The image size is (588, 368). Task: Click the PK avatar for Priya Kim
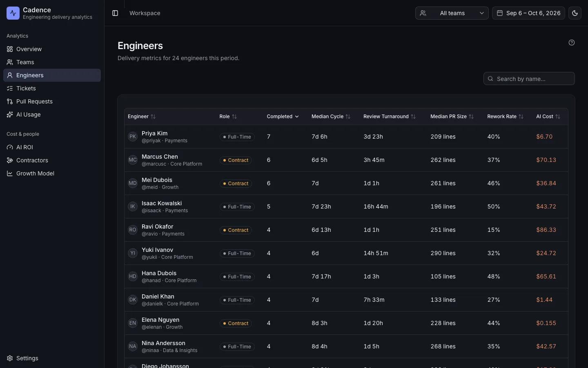pyautogui.click(x=133, y=137)
